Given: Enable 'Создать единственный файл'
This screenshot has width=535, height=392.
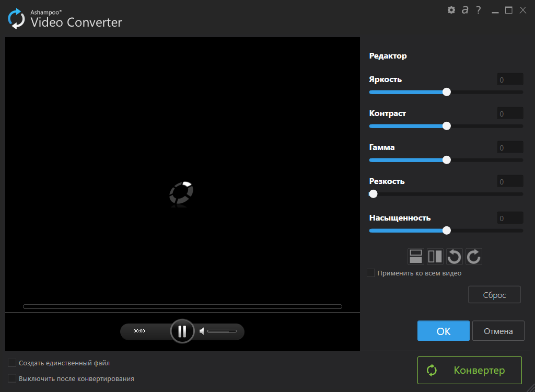Looking at the screenshot, I should pyautogui.click(x=11, y=362).
